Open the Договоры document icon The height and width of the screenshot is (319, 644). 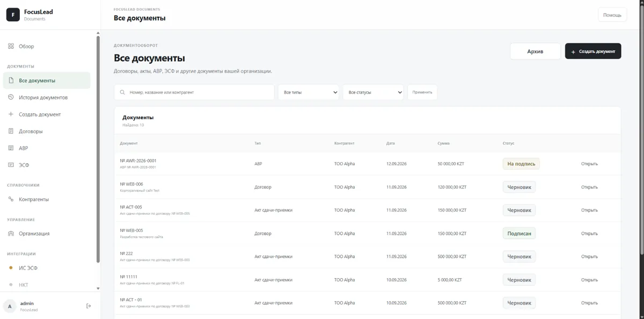click(x=11, y=131)
